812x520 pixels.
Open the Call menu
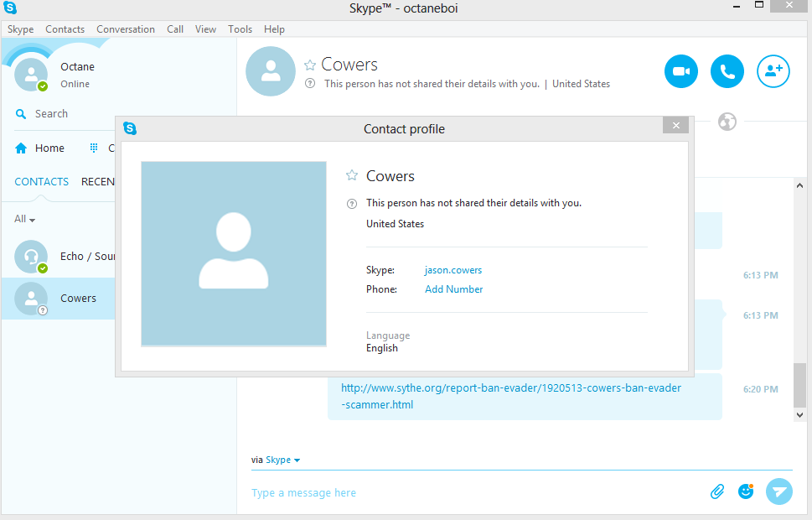(x=175, y=29)
